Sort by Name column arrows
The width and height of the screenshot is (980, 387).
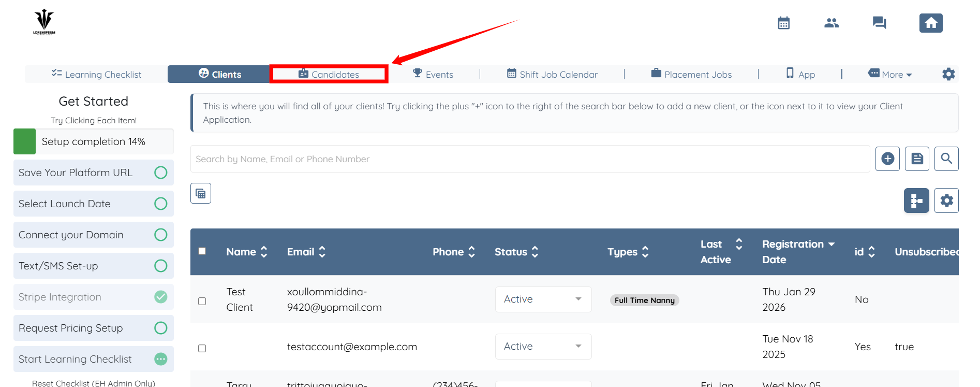[264, 252]
